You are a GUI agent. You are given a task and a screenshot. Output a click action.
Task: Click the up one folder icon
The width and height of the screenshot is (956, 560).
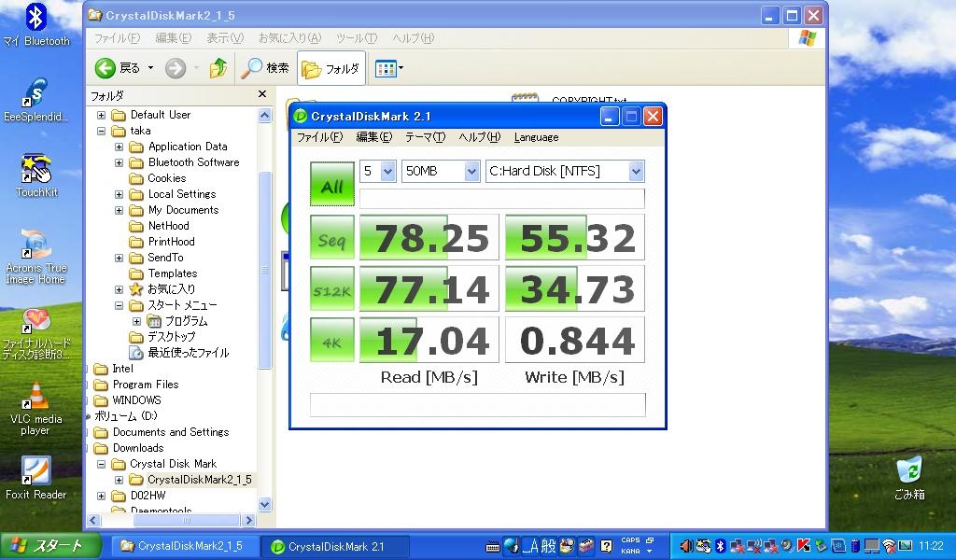point(218,68)
